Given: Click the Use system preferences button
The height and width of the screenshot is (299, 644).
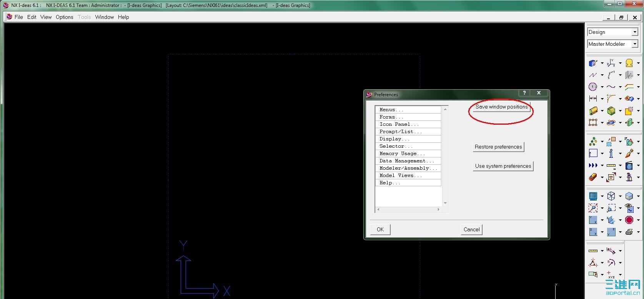Looking at the screenshot, I should point(503,166).
